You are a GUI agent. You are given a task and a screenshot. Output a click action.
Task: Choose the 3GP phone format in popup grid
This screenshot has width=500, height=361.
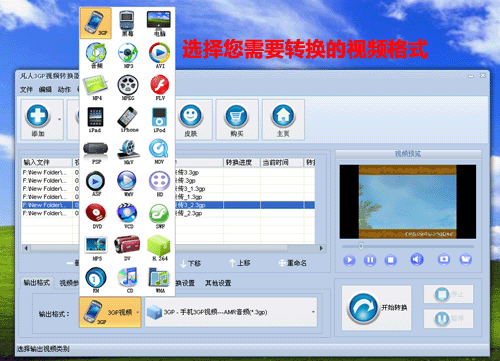point(96,23)
